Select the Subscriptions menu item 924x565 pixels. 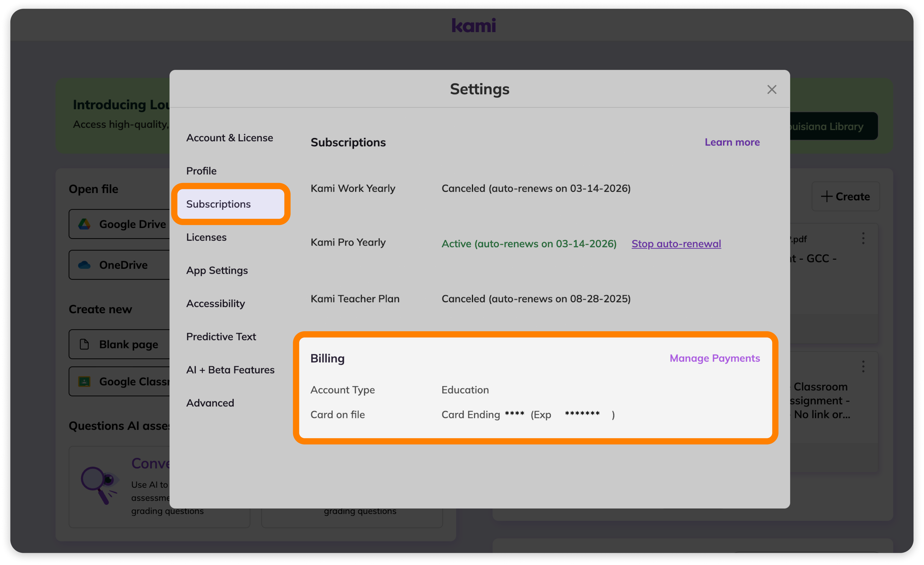pos(231,204)
